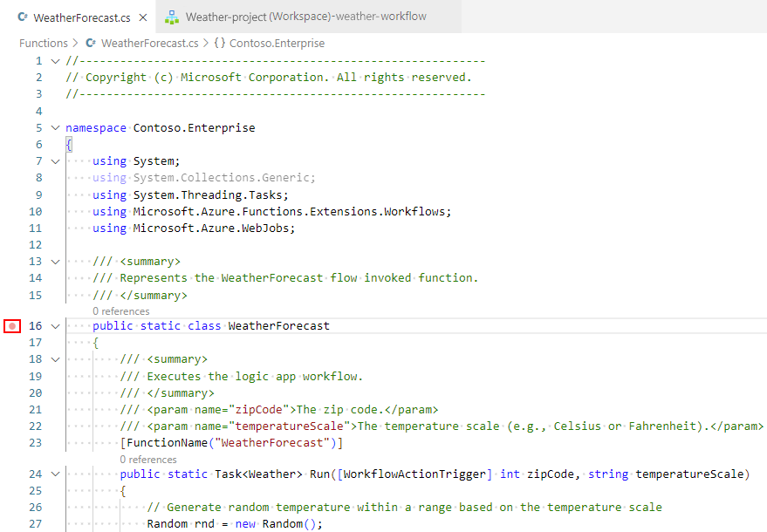Click the C# file icon in the breadcrumb bar
767x532 pixels.
pyautogui.click(x=90, y=43)
